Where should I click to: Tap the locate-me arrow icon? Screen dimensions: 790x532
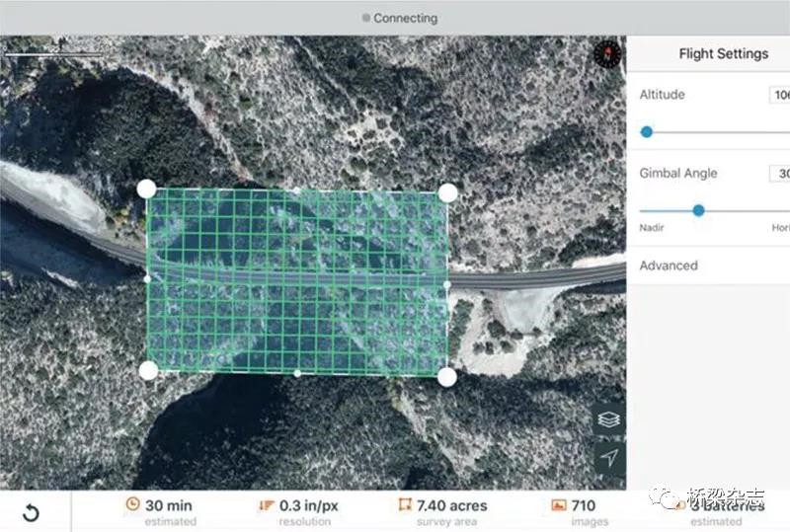[609, 458]
